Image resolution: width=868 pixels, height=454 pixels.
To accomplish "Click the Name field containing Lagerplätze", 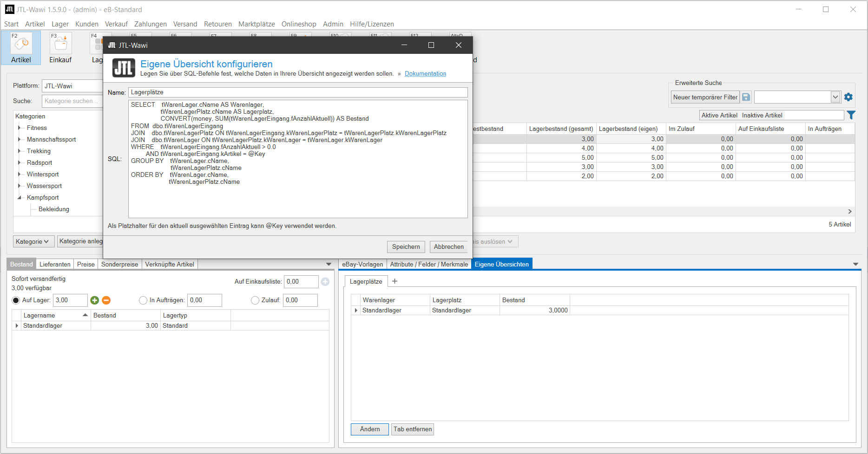I will (298, 92).
